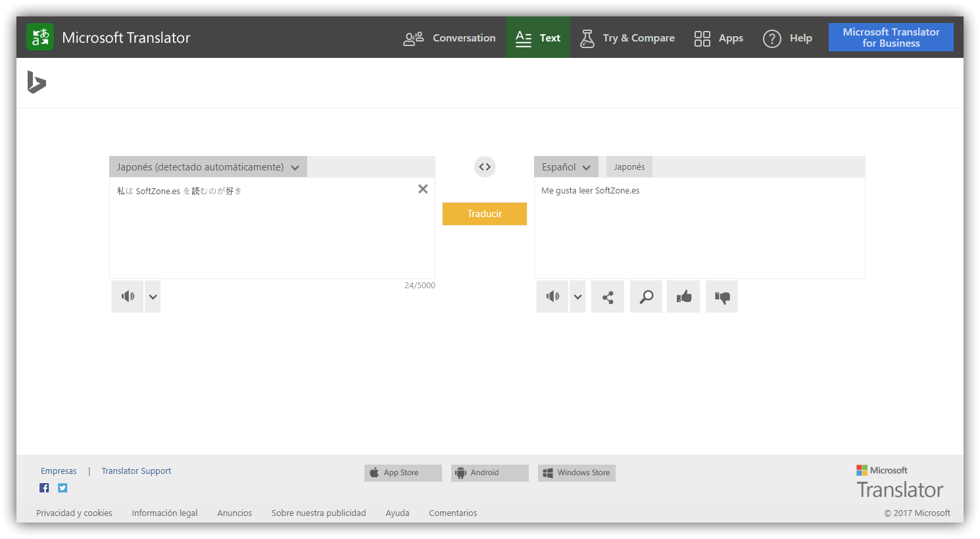Play the Japanese source text audio

pyautogui.click(x=128, y=297)
